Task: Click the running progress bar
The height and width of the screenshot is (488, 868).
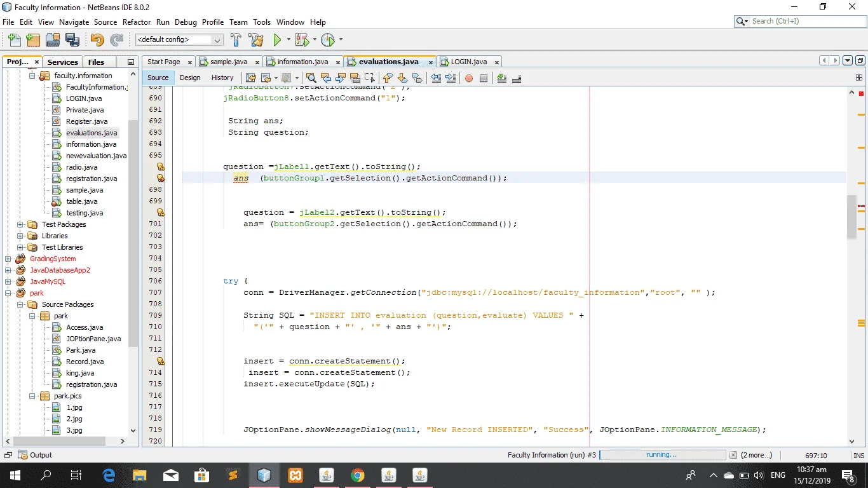Action: click(663, 455)
